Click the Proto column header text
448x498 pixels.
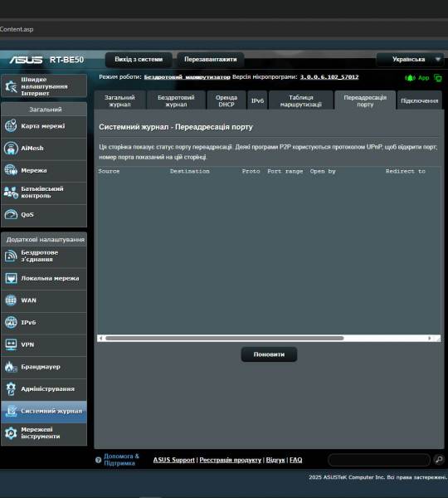[x=251, y=171]
